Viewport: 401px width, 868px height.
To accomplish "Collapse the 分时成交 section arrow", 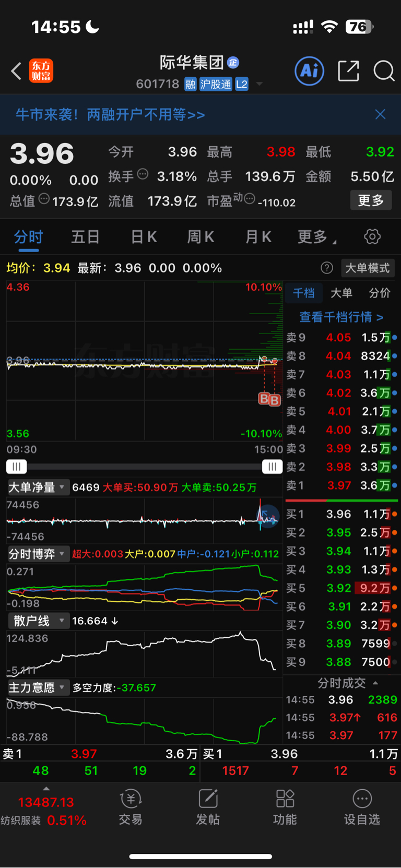I will click(x=375, y=683).
